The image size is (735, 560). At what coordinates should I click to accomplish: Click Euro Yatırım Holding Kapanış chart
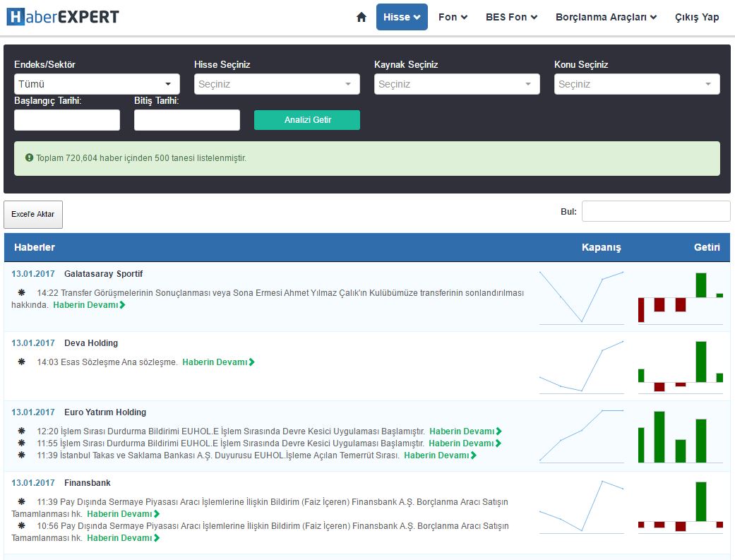(x=581, y=436)
